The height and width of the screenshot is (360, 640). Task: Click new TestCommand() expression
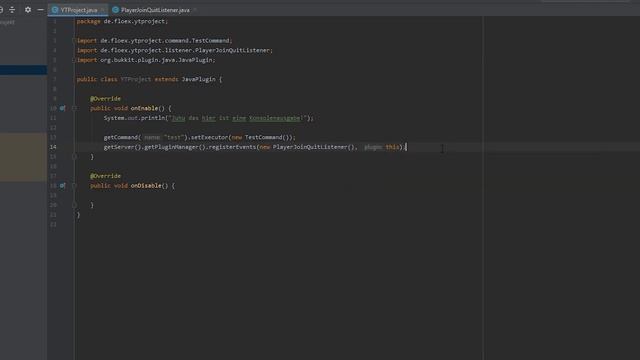pyautogui.click(x=261, y=137)
